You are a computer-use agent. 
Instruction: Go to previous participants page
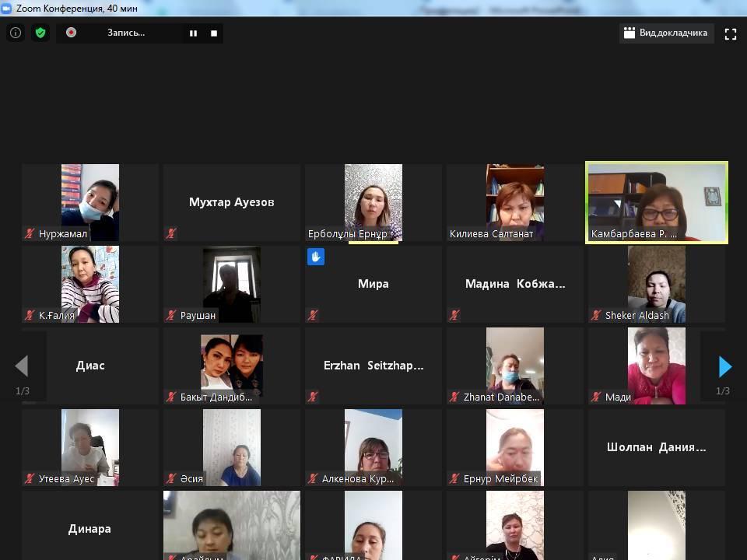tap(22, 366)
